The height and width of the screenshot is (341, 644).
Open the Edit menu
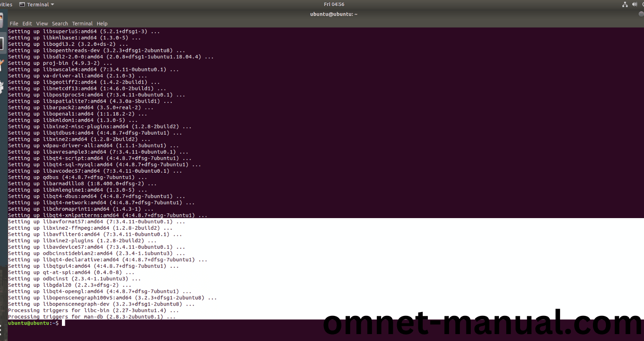[27, 23]
